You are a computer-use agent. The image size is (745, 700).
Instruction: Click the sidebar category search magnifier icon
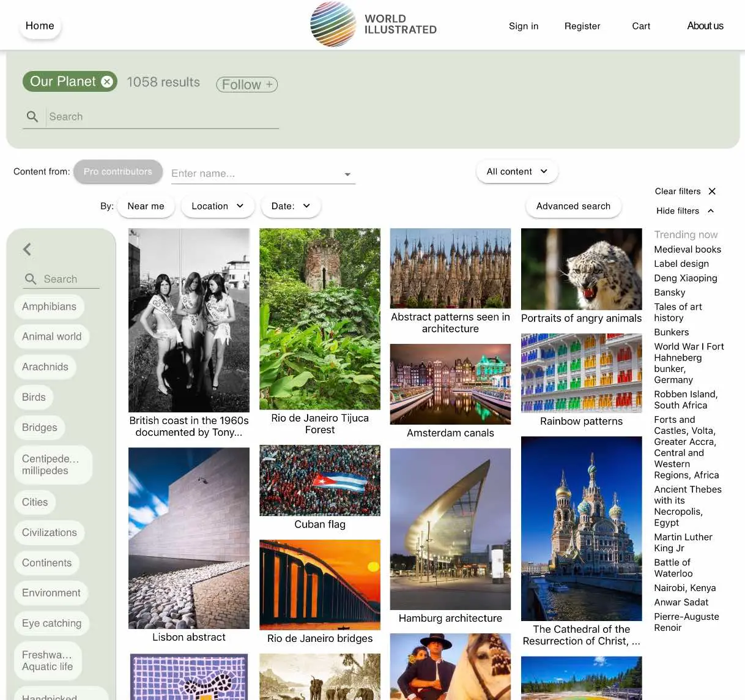click(31, 279)
